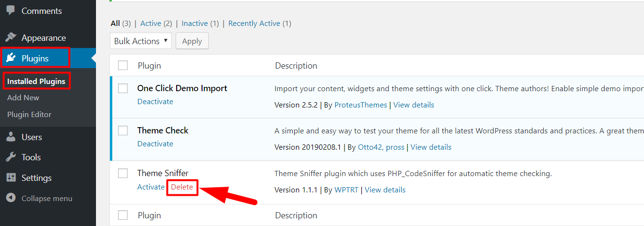The width and height of the screenshot is (644, 226).
Task: Click the Collapse menu arrow icon
Action: point(11,198)
